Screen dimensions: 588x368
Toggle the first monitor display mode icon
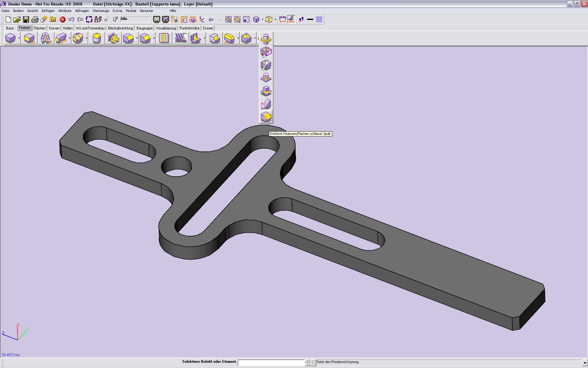[156, 20]
